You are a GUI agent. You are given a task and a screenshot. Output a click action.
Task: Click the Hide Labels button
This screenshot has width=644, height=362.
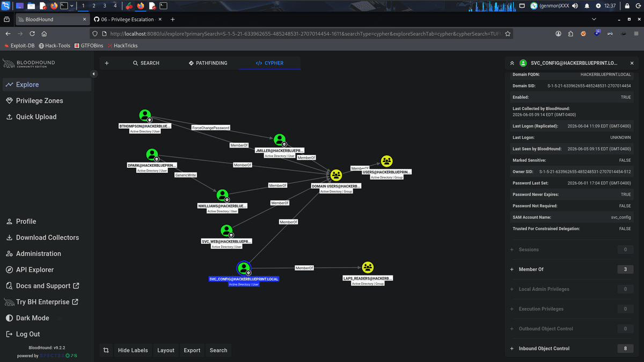point(133,350)
